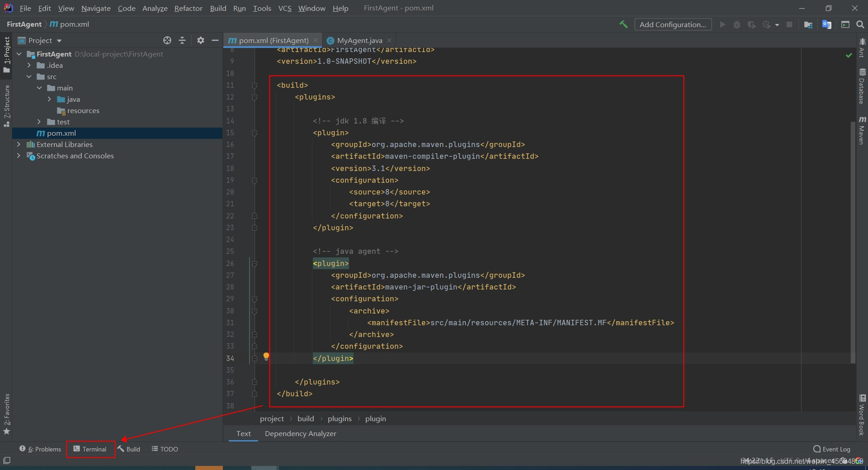
Task: Click the tool window quick access icon bottom-left
Action: (x=7, y=461)
